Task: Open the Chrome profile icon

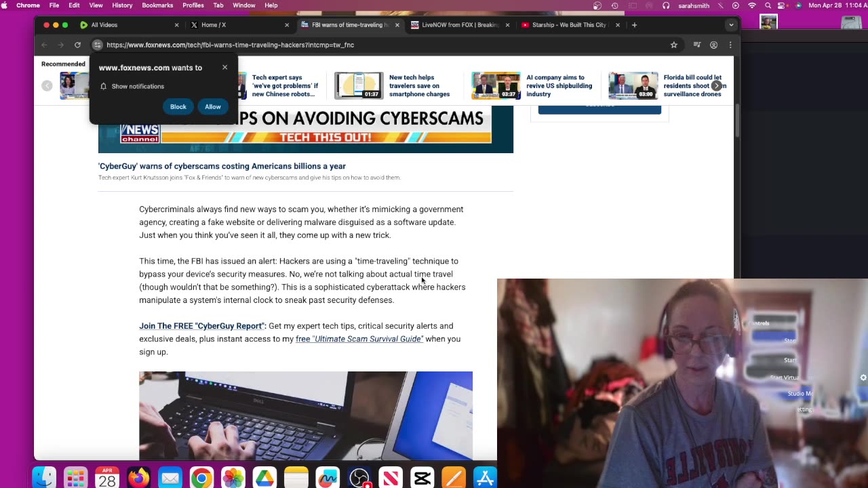Action: point(713,45)
